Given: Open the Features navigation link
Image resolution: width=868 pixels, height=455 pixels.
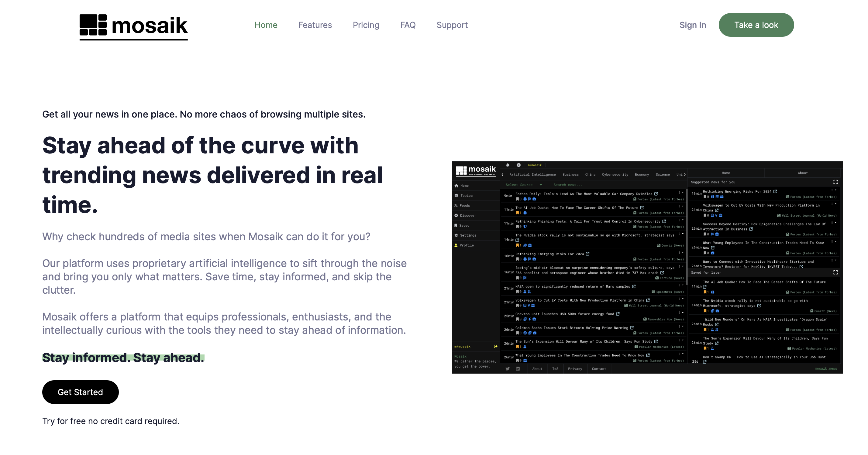Looking at the screenshot, I should 315,25.
